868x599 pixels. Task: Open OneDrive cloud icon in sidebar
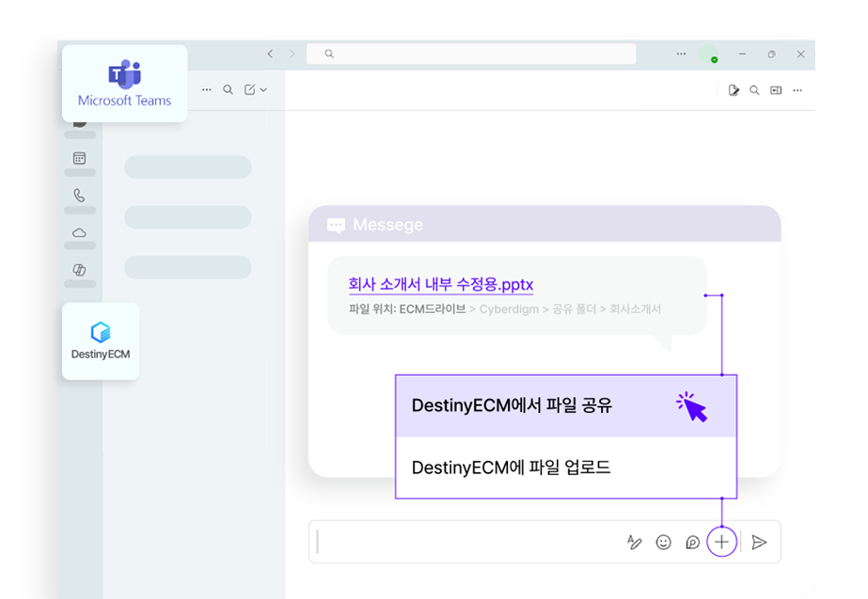(80, 232)
